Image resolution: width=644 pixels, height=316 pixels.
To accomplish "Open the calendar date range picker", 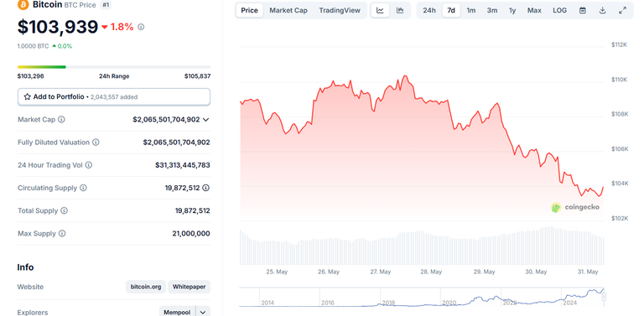I will [583, 11].
